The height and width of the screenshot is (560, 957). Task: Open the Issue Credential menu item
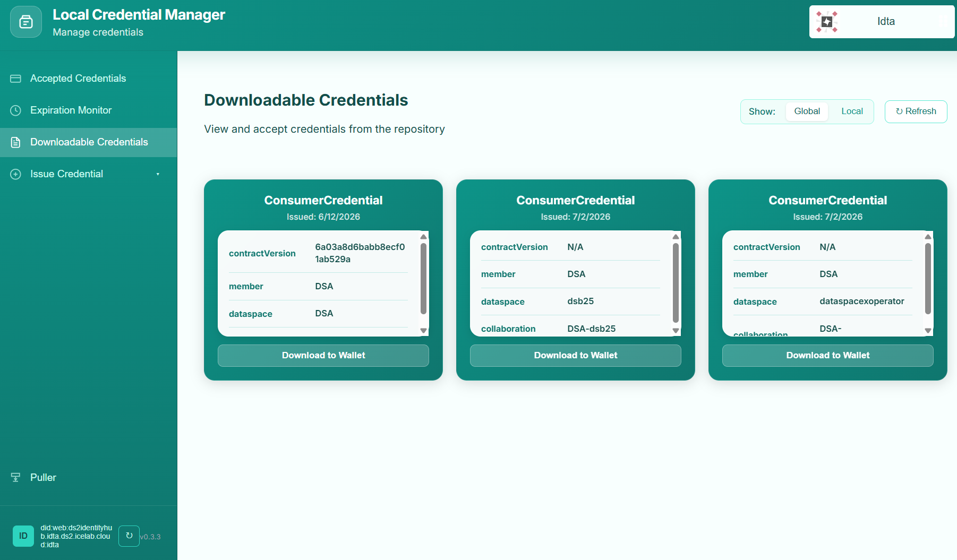click(x=89, y=174)
